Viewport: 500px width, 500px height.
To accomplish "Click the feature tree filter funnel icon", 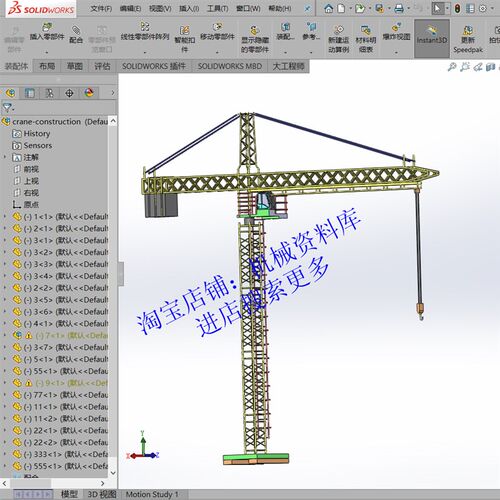I will tap(7, 107).
